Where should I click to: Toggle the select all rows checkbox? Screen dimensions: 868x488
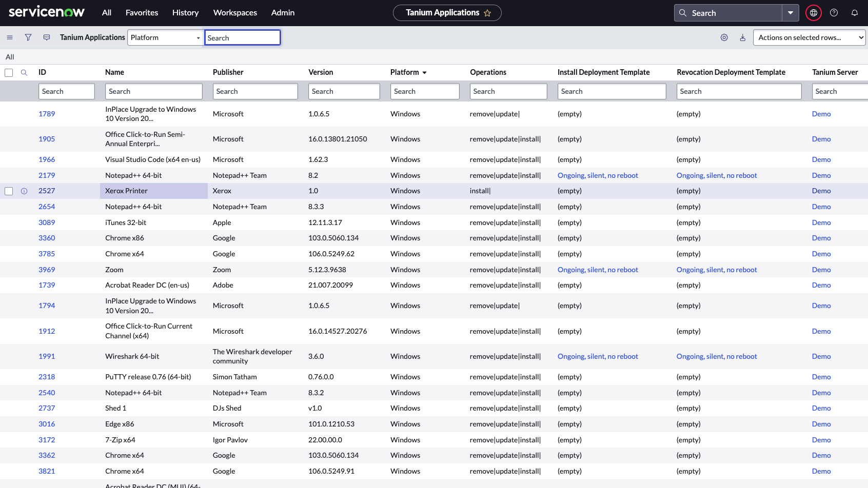click(x=9, y=73)
